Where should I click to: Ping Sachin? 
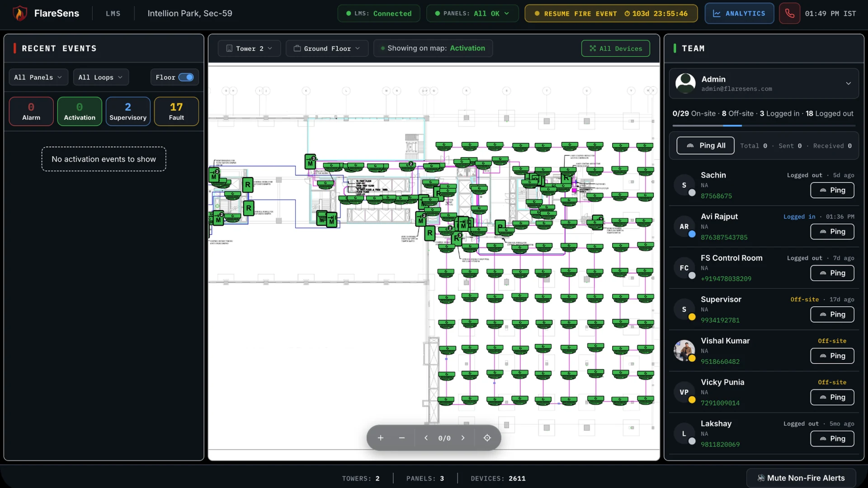pyautogui.click(x=832, y=190)
